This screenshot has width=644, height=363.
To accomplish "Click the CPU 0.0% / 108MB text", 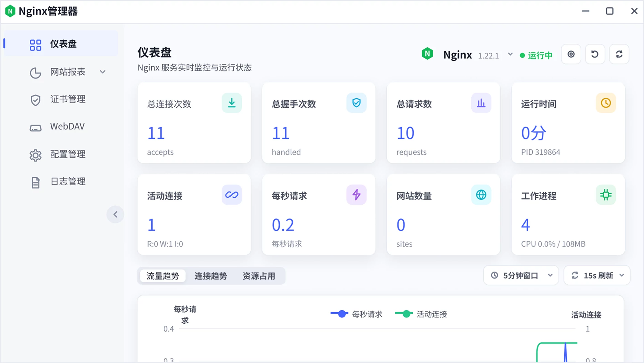I will click(553, 244).
